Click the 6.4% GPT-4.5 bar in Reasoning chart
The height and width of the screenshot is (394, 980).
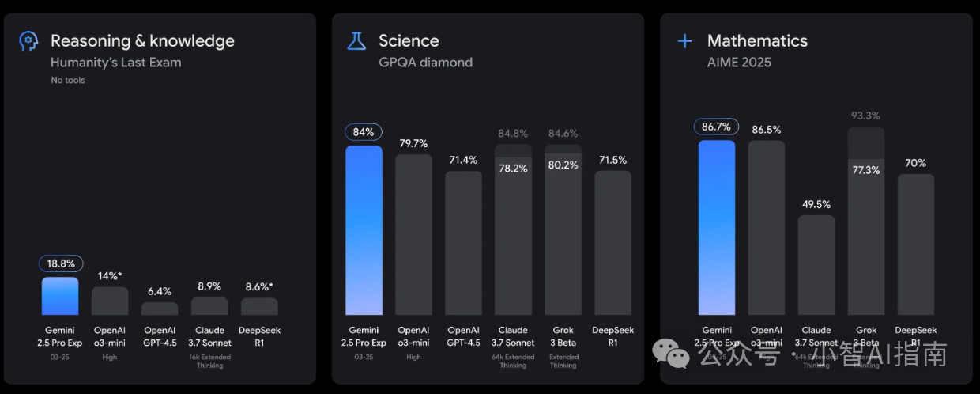(160, 309)
